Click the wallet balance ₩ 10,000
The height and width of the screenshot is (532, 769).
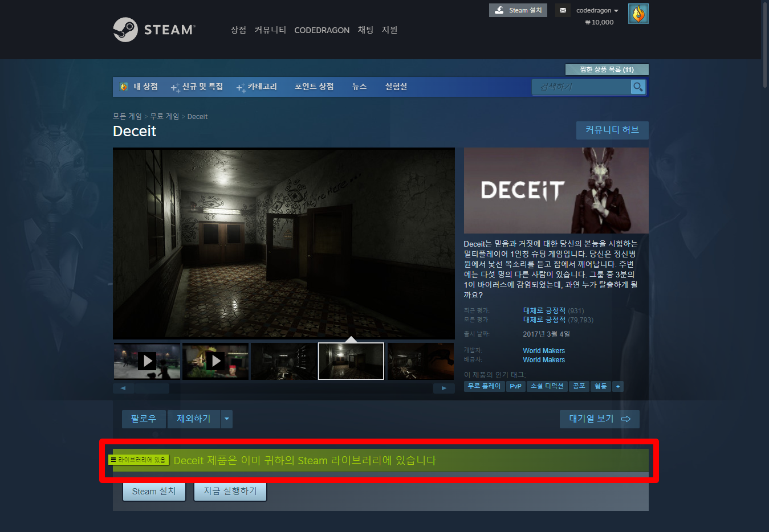pos(599,22)
